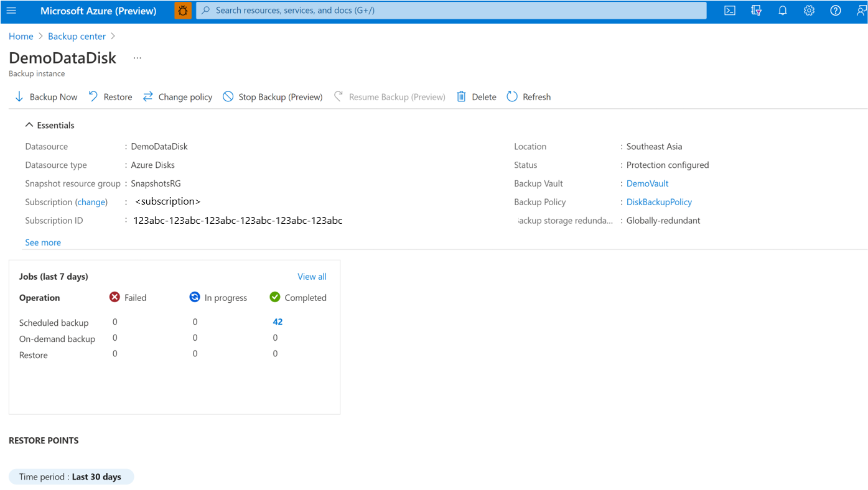The image size is (868, 490).
Task: Open the DemoVault backup vault link
Action: [x=647, y=183]
